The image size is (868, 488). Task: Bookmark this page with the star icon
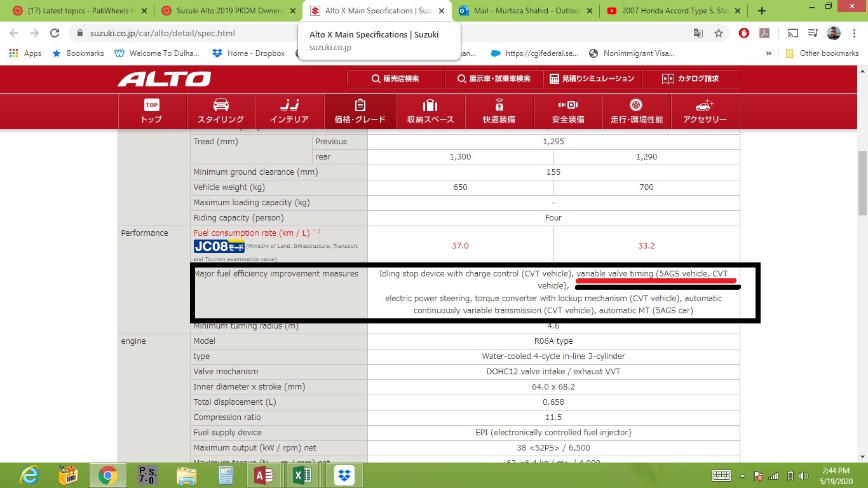point(719,33)
